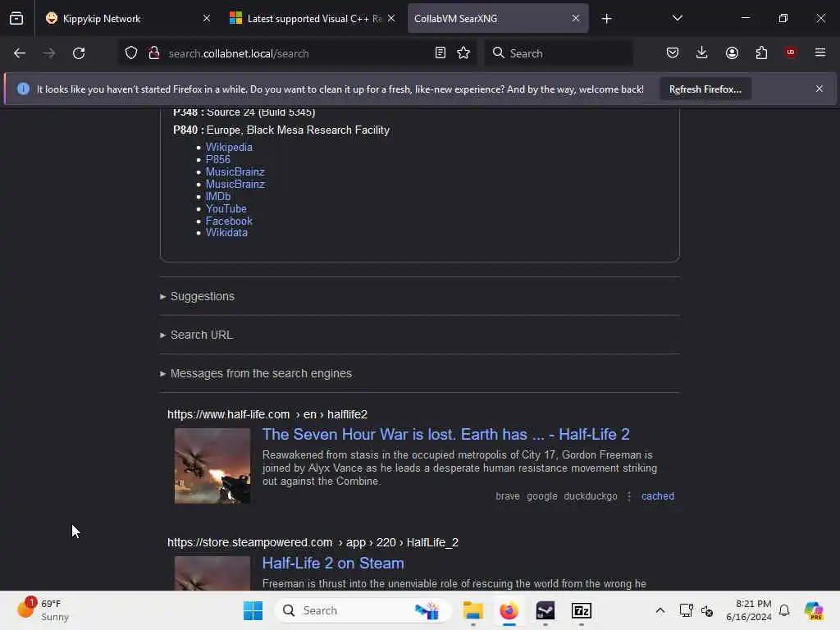Image resolution: width=840 pixels, height=630 pixels.
Task: Open the Half-Life 2 on Steam result
Action: coord(333,564)
